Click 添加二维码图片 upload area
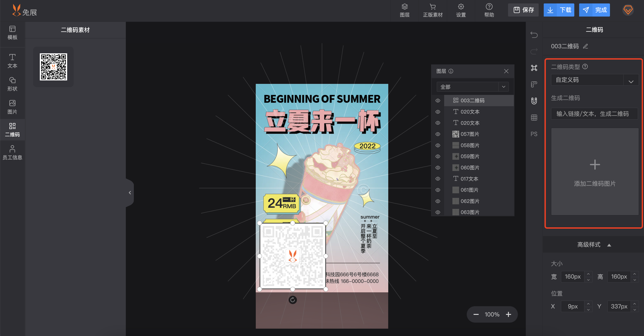 (x=595, y=172)
